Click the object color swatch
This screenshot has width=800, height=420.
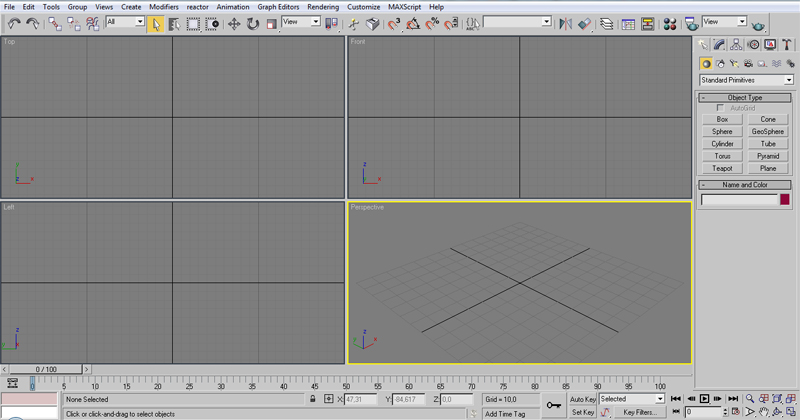tap(785, 200)
